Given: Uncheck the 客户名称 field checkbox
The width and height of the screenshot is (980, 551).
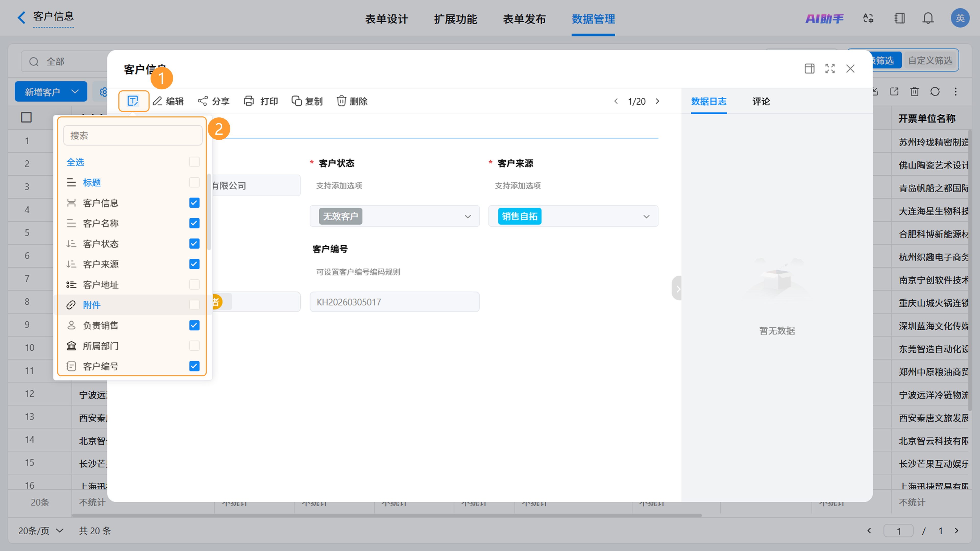Looking at the screenshot, I should click(194, 223).
